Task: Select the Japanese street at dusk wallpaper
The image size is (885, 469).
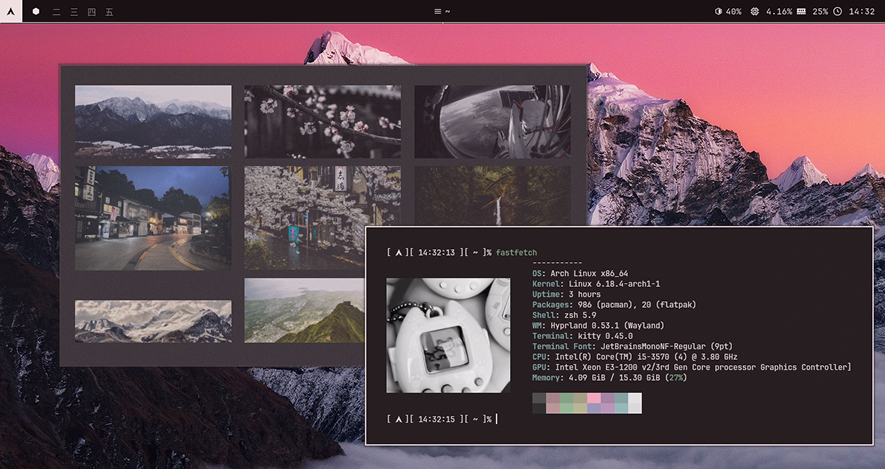Action: click(x=152, y=218)
